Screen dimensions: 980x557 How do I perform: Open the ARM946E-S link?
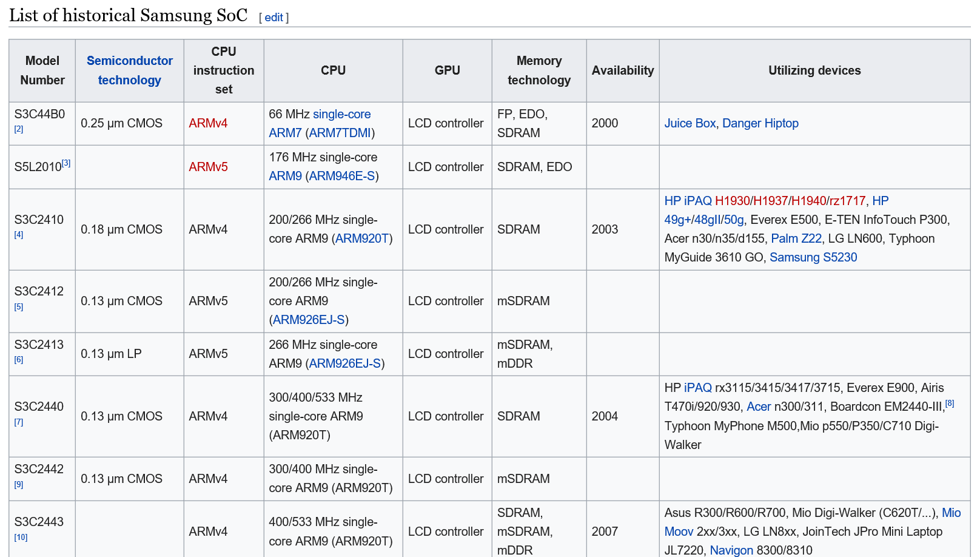pyautogui.click(x=342, y=176)
